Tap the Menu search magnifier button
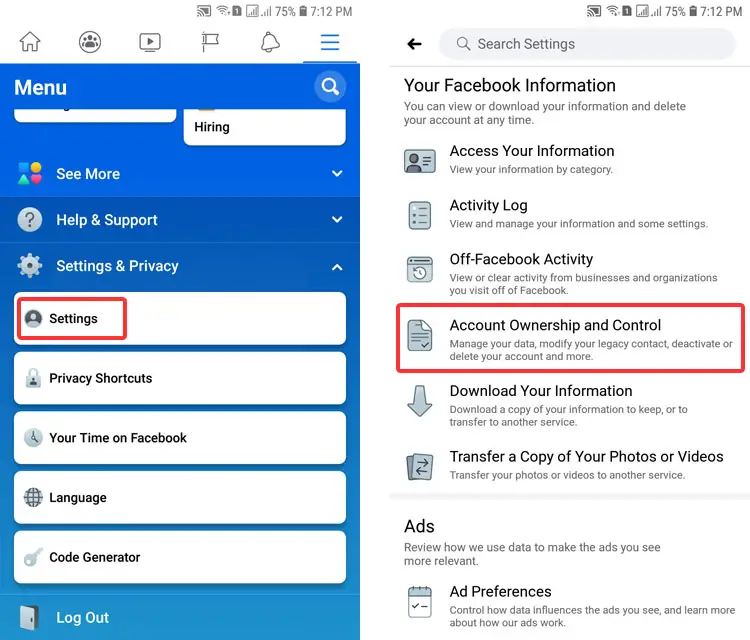750x640 pixels. point(330,87)
